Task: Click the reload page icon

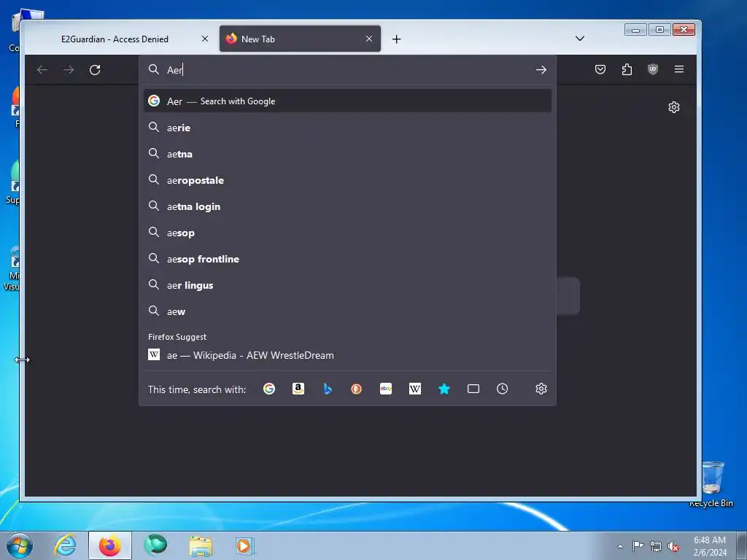Action: tap(95, 70)
